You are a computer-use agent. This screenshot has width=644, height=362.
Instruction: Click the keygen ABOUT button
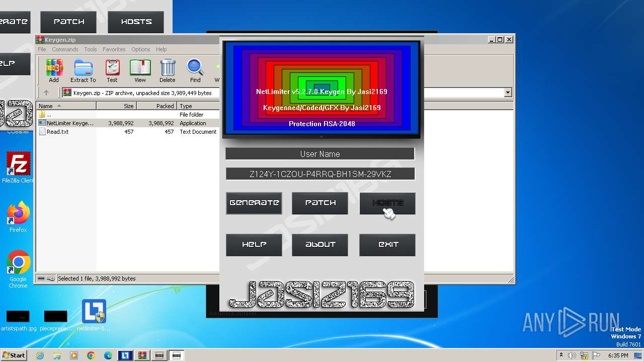320,245
